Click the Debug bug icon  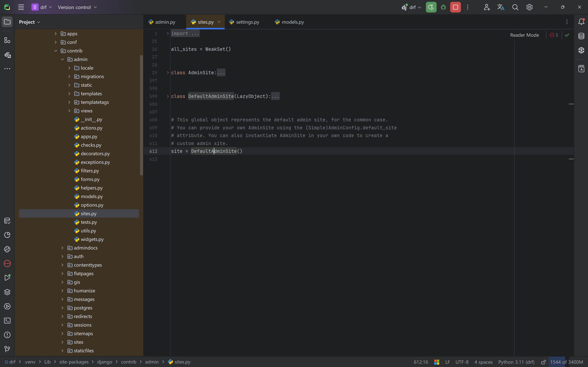click(x=443, y=7)
